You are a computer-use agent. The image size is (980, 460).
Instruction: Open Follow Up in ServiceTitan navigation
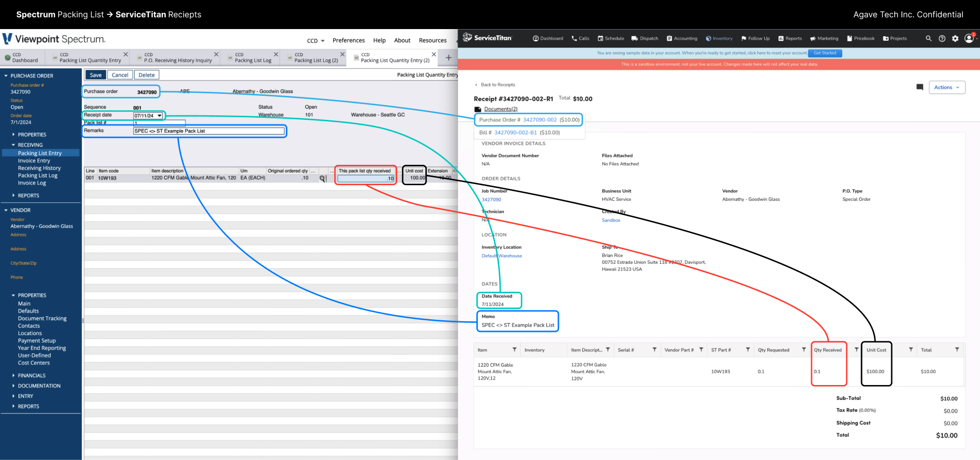[755, 38]
